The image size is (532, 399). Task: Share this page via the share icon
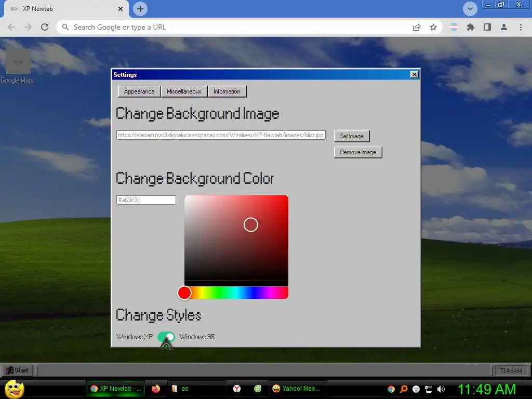417,27
